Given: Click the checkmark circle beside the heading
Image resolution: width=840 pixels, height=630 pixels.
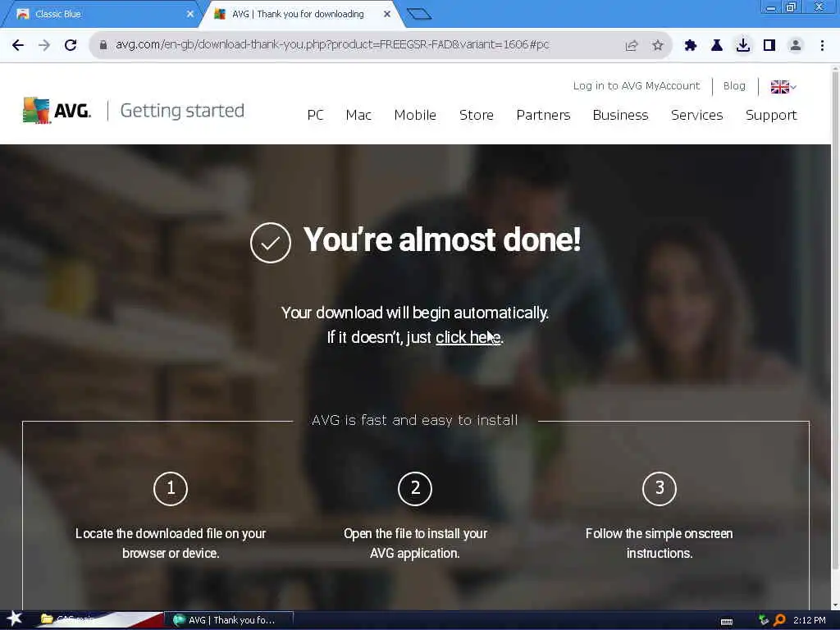Looking at the screenshot, I should (x=271, y=243).
